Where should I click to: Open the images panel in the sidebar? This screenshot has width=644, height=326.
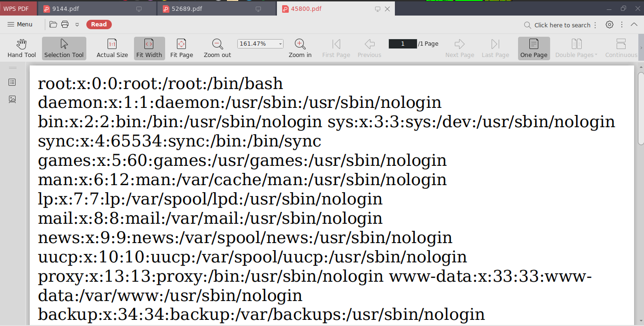(x=12, y=99)
